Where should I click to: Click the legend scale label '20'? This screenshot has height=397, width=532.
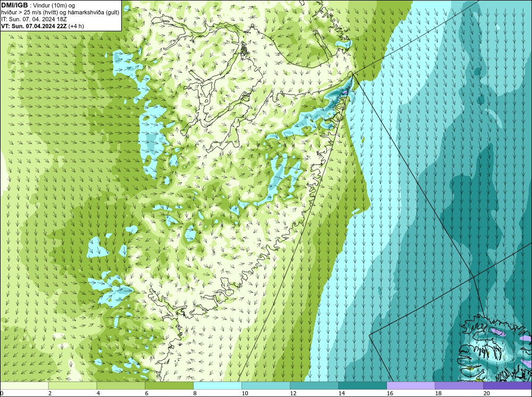pyautogui.click(x=487, y=393)
